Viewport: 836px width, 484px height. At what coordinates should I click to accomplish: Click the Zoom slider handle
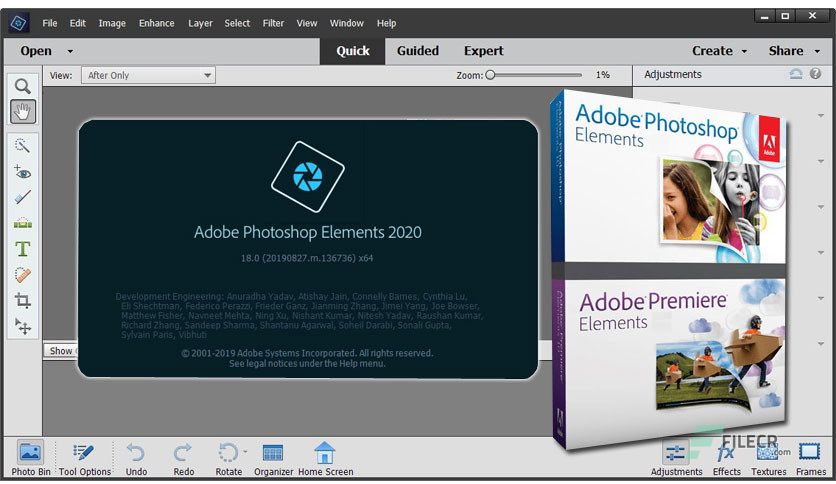coord(490,75)
